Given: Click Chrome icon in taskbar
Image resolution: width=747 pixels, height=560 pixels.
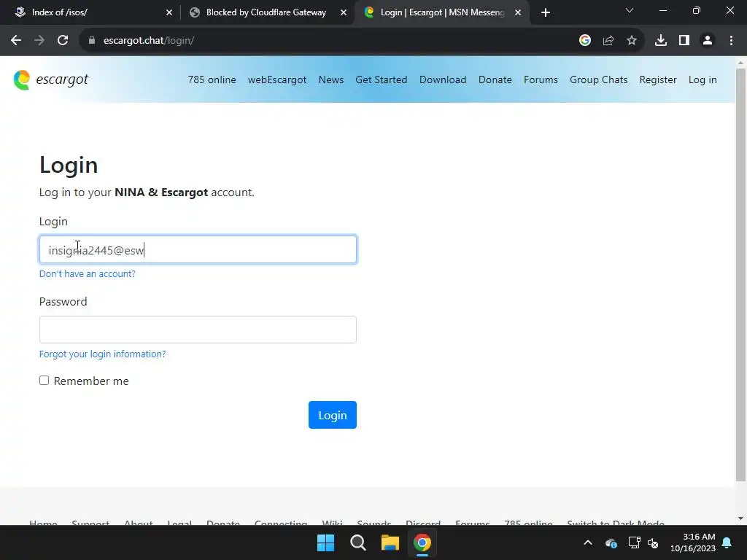Looking at the screenshot, I should point(422,542).
